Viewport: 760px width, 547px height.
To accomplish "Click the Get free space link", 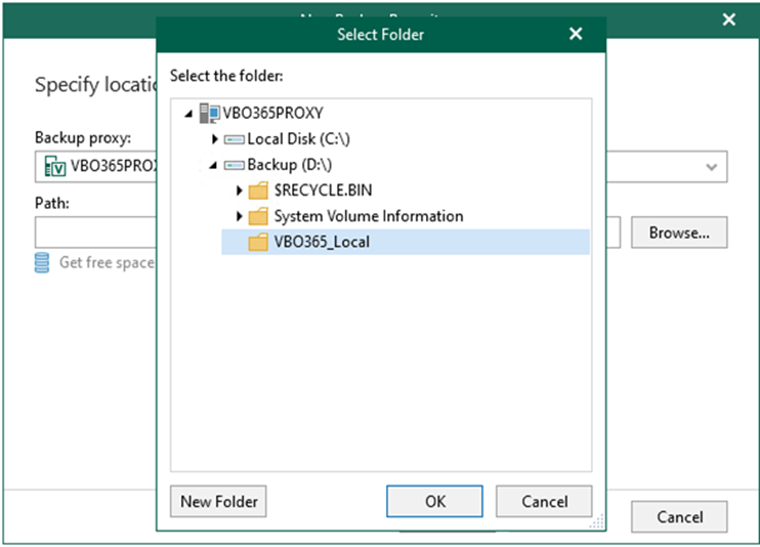I will (107, 263).
